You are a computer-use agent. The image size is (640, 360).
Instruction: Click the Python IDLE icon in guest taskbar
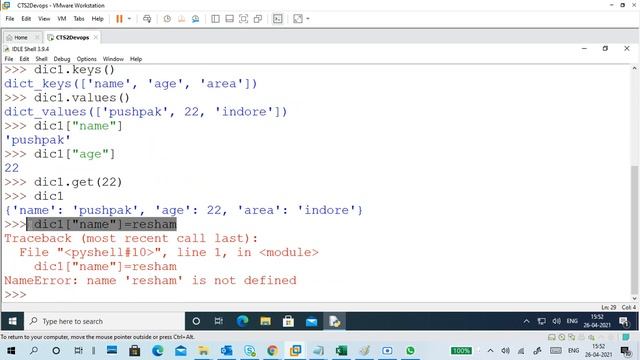point(334,321)
